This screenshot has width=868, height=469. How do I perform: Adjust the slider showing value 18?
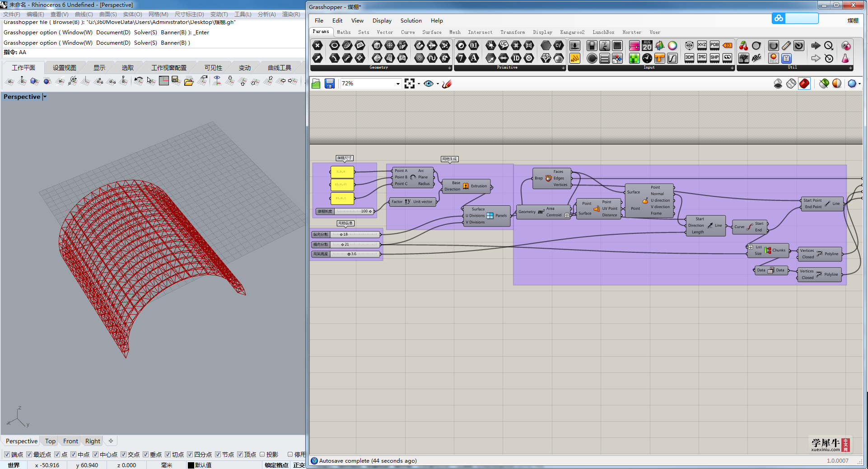pyautogui.click(x=346, y=234)
